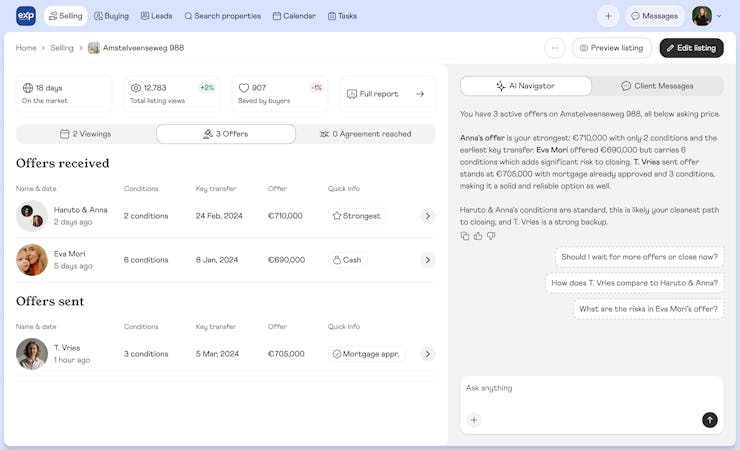Open the three-dot more options menu
This screenshot has width=740, height=450.
(555, 48)
